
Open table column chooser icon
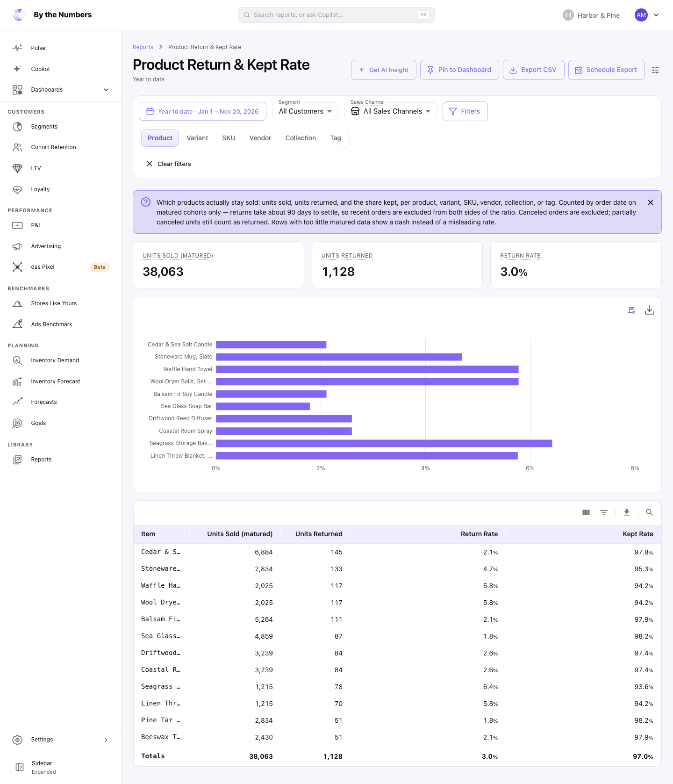[586, 512]
